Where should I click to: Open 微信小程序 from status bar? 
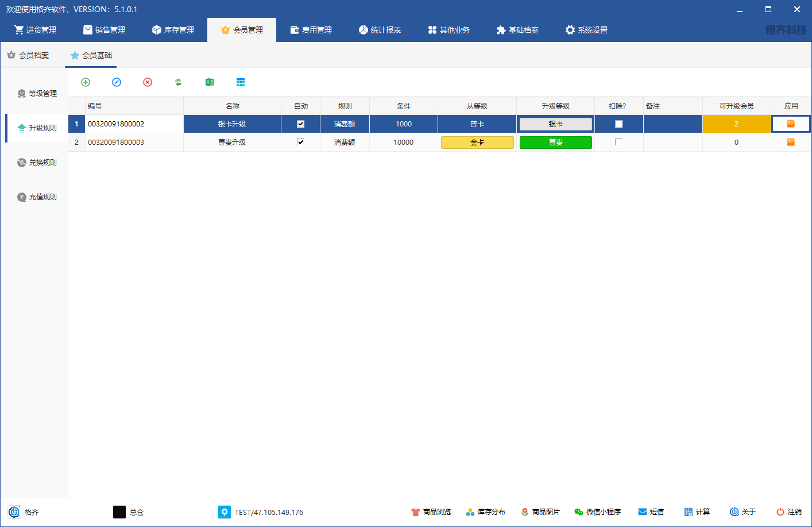pyautogui.click(x=598, y=512)
